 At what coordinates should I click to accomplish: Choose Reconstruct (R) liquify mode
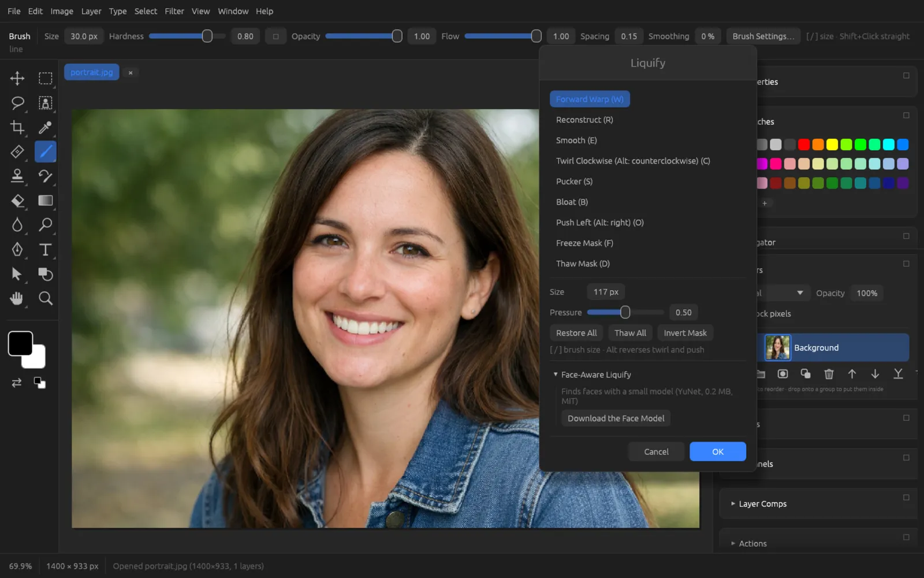pyautogui.click(x=584, y=120)
